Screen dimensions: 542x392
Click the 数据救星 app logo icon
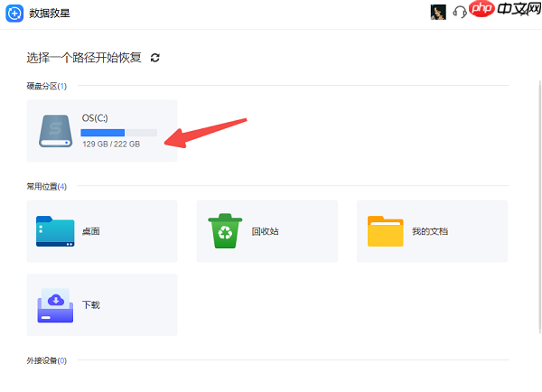14,14
